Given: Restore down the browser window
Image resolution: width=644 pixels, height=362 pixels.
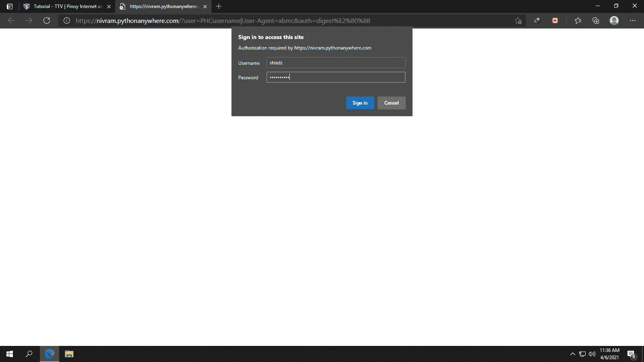Looking at the screenshot, I should pyautogui.click(x=616, y=6).
